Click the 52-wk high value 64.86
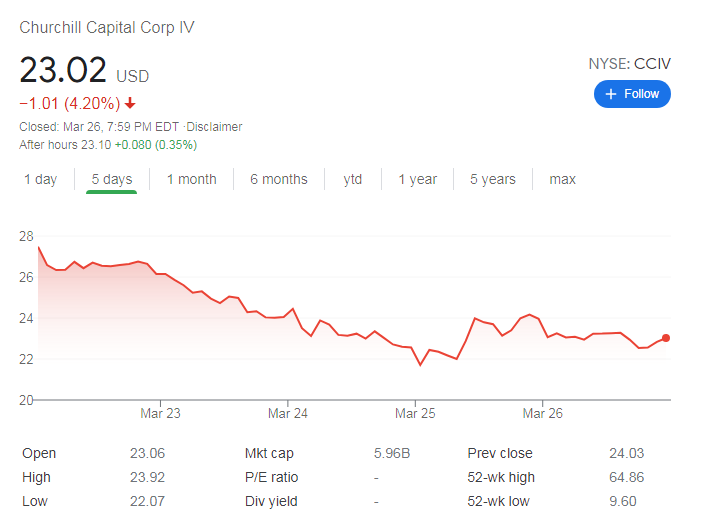The image size is (702, 525). click(626, 477)
